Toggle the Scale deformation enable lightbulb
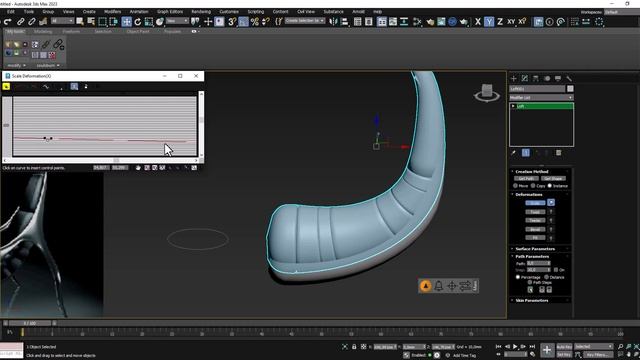 point(551,203)
